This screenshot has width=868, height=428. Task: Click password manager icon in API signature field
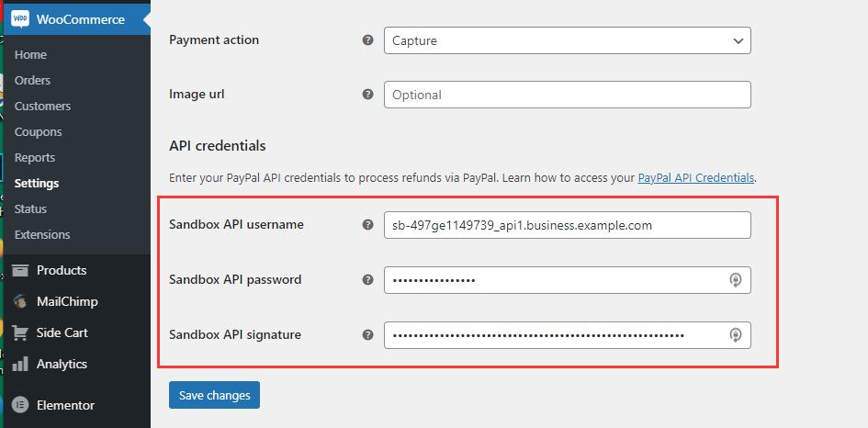tap(735, 335)
